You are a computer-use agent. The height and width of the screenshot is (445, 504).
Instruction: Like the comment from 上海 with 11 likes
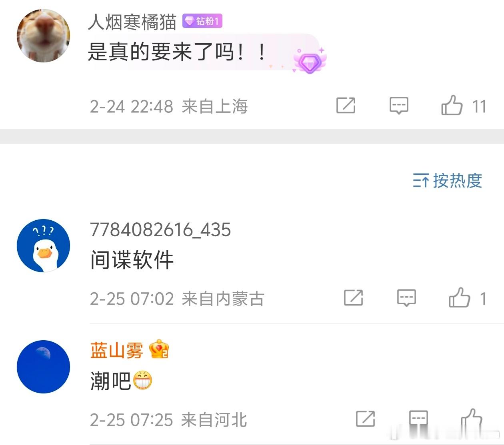click(452, 105)
